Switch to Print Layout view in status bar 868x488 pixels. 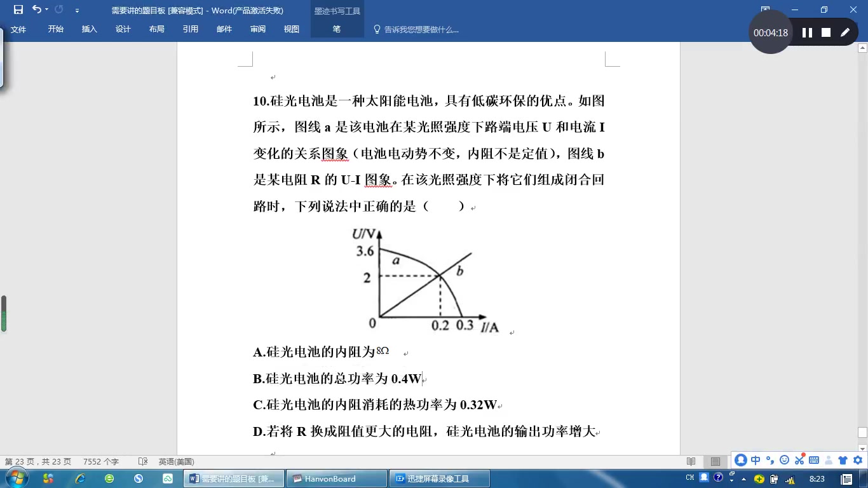(715, 462)
